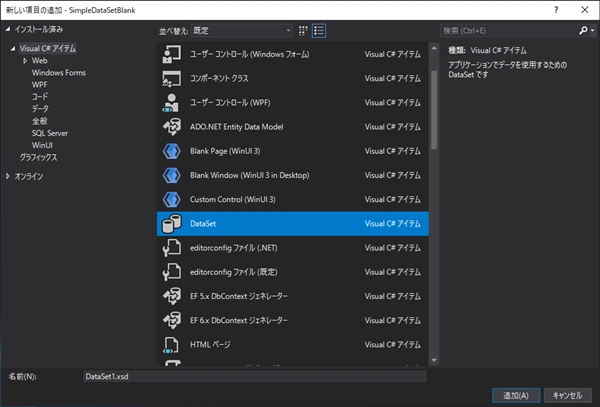This screenshot has width=600, height=407.
Task: Click the キャンセル button
Action: pyautogui.click(x=567, y=396)
